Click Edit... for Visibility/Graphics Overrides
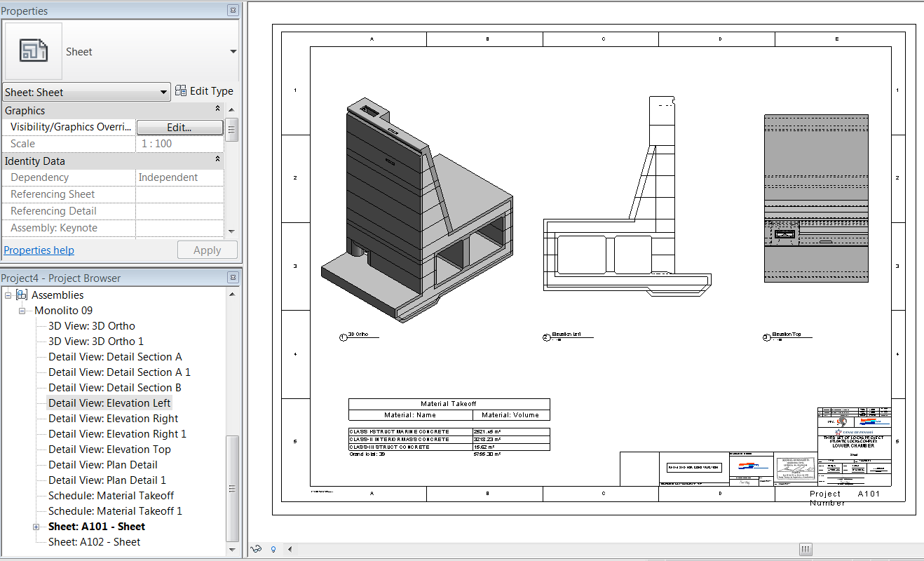The image size is (924, 561). (179, 128)
